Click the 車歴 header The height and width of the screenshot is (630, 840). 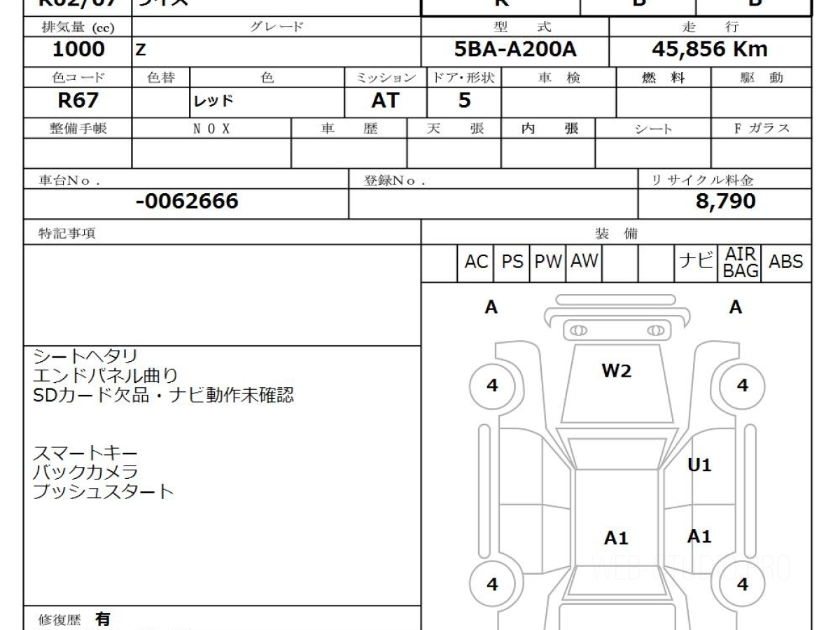349,129
